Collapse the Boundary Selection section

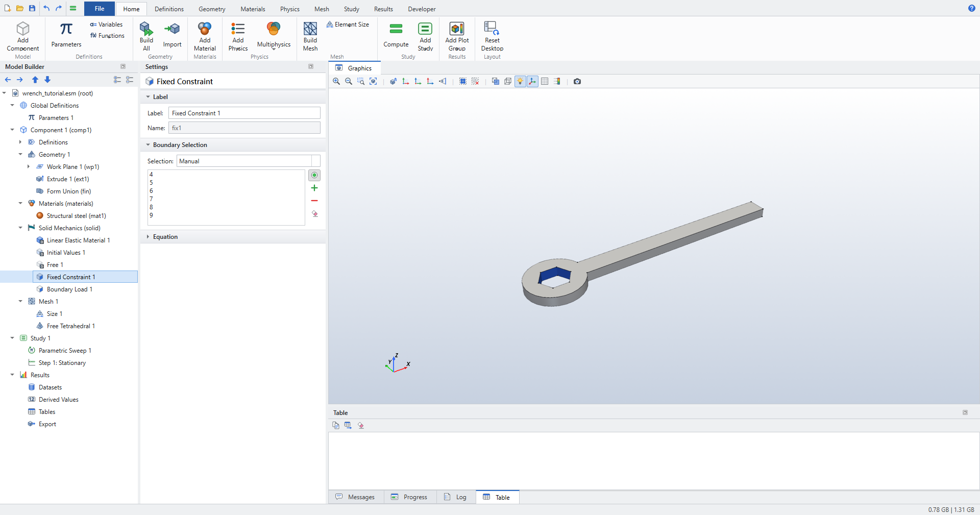coord(148,145)
